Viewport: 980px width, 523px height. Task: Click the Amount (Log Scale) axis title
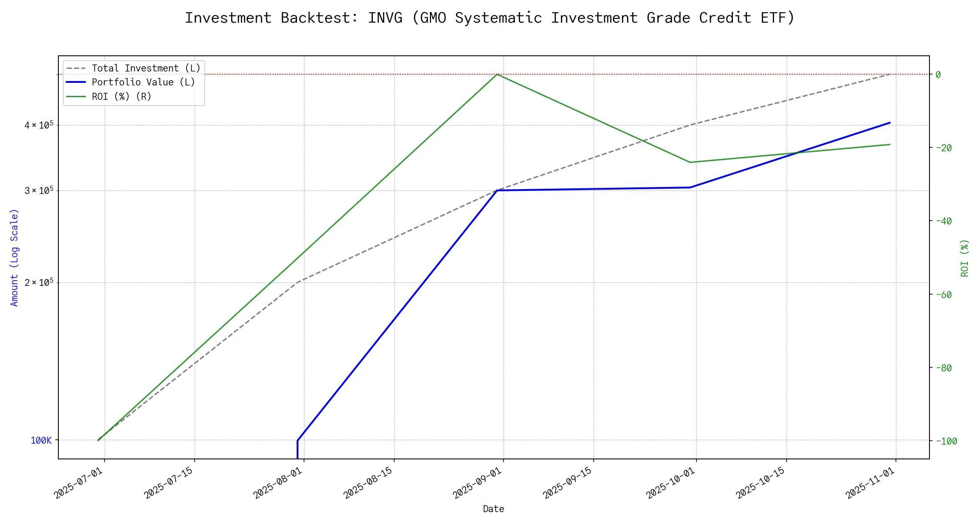(x=14, y=258)
